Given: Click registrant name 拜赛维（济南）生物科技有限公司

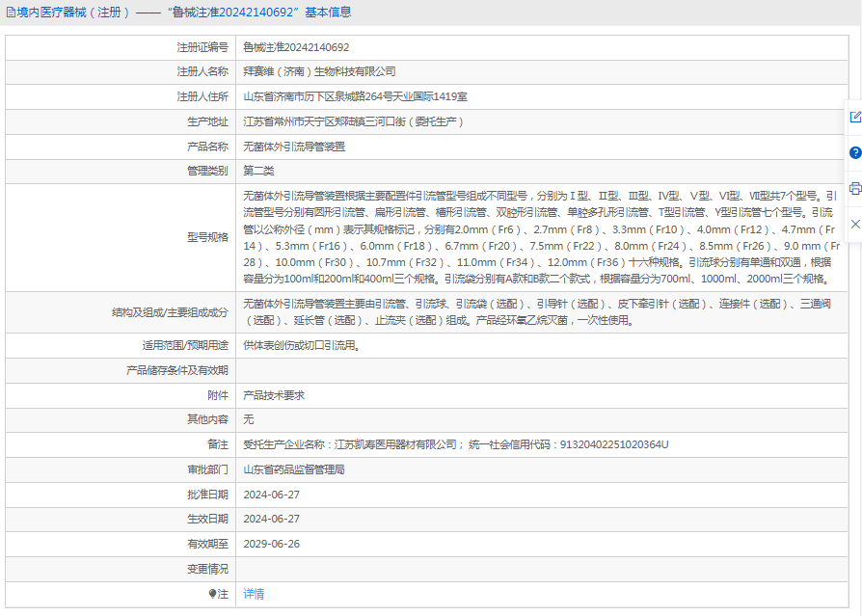Looking at the screenshot, I should point(319,71).
